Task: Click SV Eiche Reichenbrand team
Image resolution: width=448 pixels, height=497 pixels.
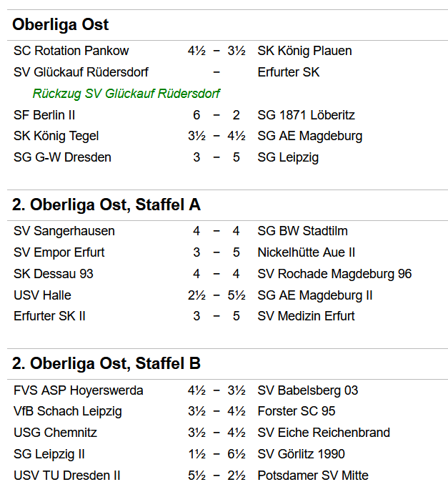Action: (x=324, y=433)
